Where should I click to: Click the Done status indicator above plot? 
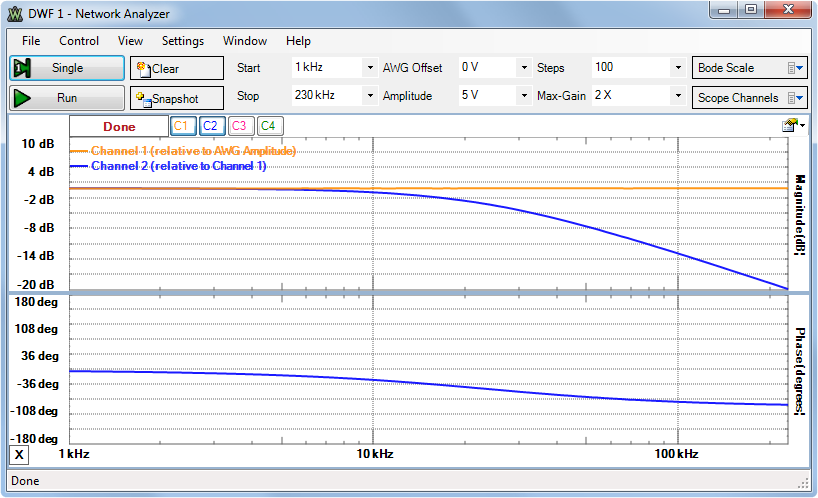click(119, 127)
